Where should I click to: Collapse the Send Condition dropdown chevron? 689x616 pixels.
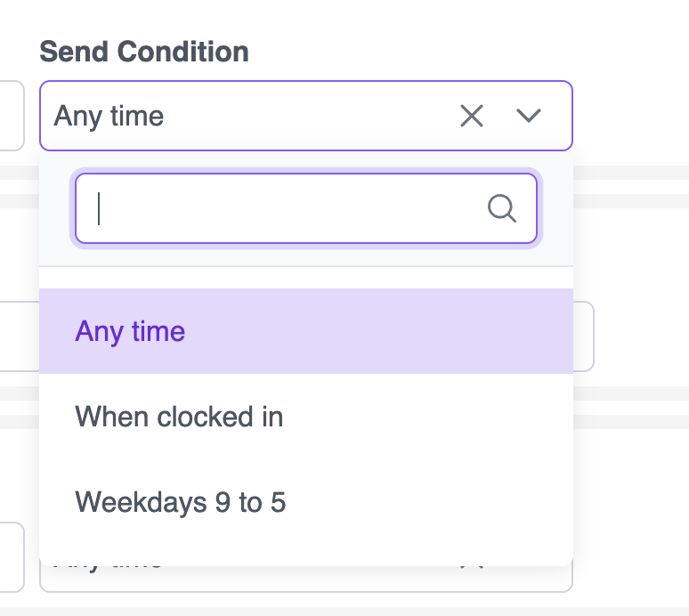[529, 116]
